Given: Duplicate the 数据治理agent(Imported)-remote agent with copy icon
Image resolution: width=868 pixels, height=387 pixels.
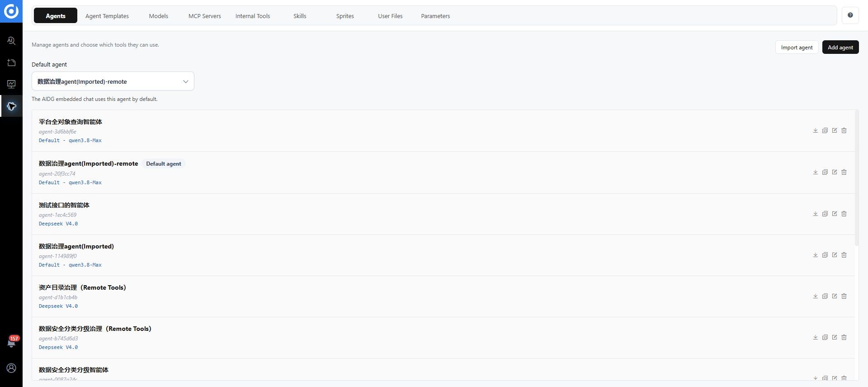Looking at the screenshot, I should coord(825,172).
